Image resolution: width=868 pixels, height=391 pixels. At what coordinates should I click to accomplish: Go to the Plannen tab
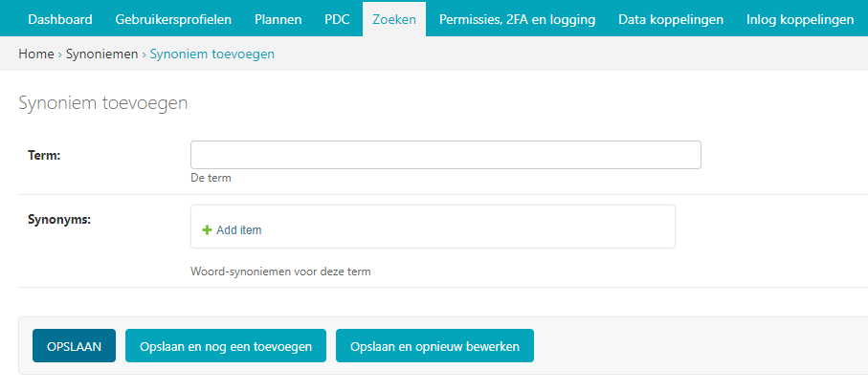click(x=278, y=19)
